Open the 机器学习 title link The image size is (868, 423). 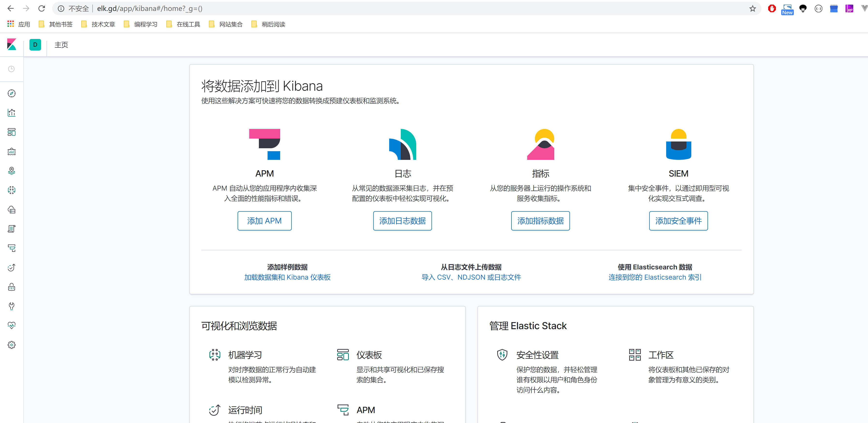(x=245, y=355)
